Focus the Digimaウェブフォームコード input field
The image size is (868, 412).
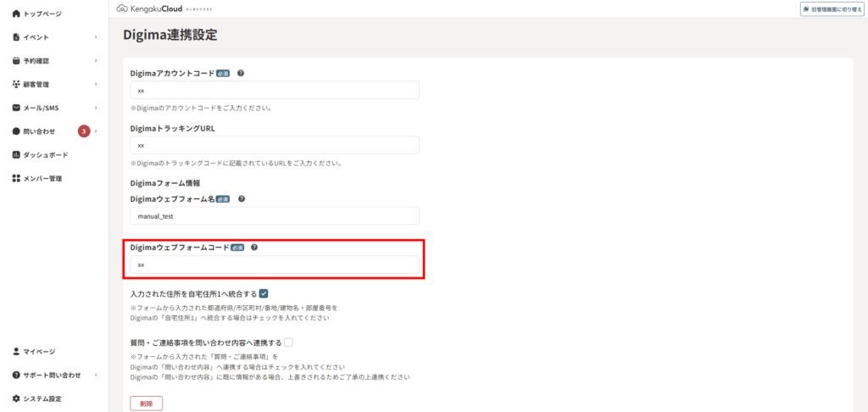[x=275, y=264]
